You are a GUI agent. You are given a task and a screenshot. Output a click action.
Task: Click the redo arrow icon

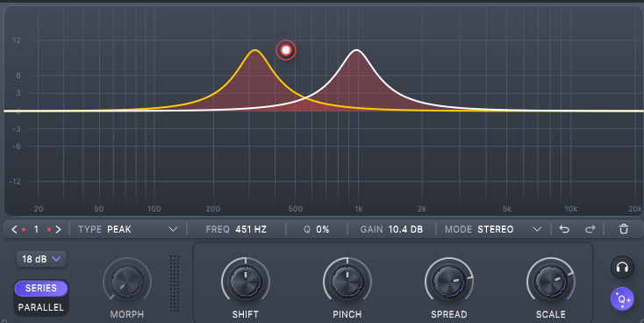point(590,229)
